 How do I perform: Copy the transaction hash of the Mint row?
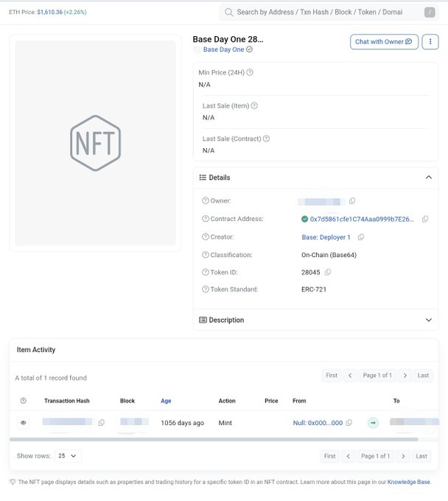101,423
